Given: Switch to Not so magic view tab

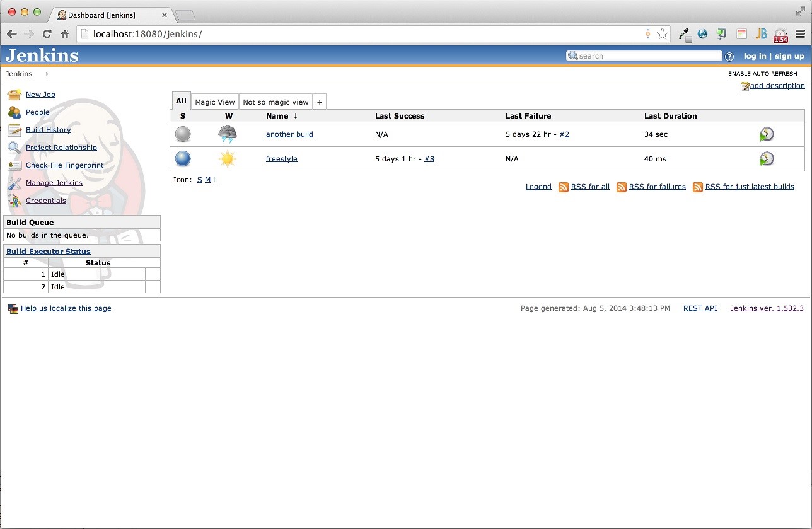Looking at the screenshot, I should pyautogui.click(x=276, y=102).
